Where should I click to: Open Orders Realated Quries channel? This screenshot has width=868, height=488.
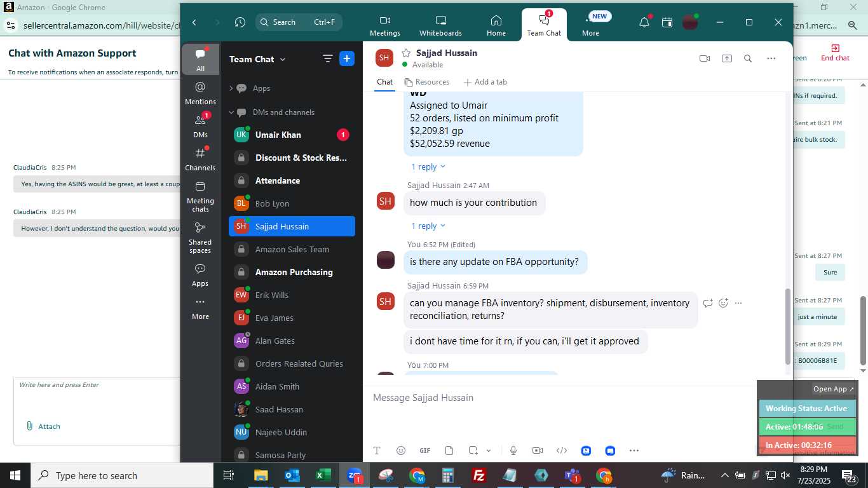292,363
